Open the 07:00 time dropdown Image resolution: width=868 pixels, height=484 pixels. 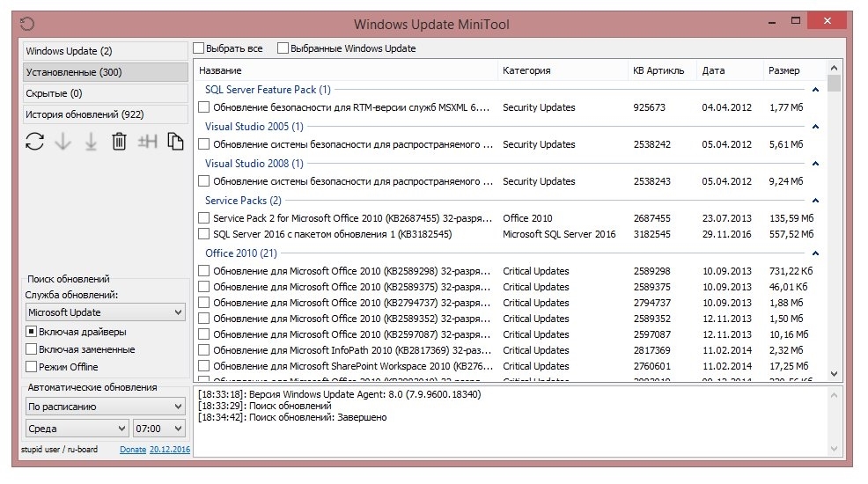click(x=159, y=429)
